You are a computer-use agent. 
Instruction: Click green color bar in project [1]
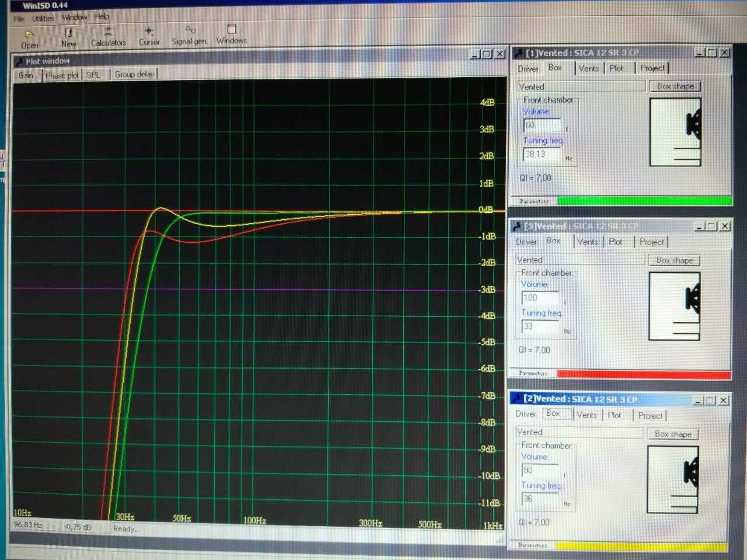tap(644, 201)
